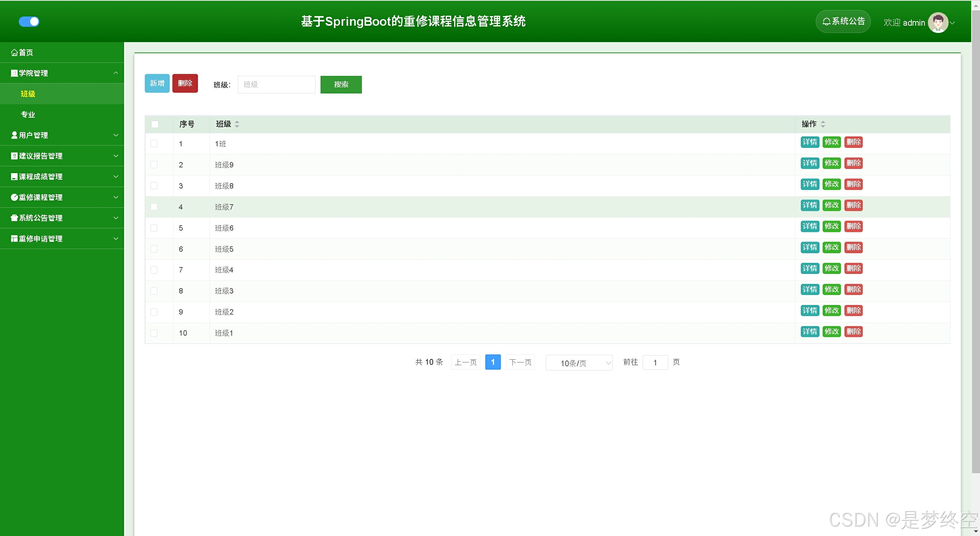Click the 班级 search input field
This screenshot has height=536, width=980.
click(x=276, y=85)
